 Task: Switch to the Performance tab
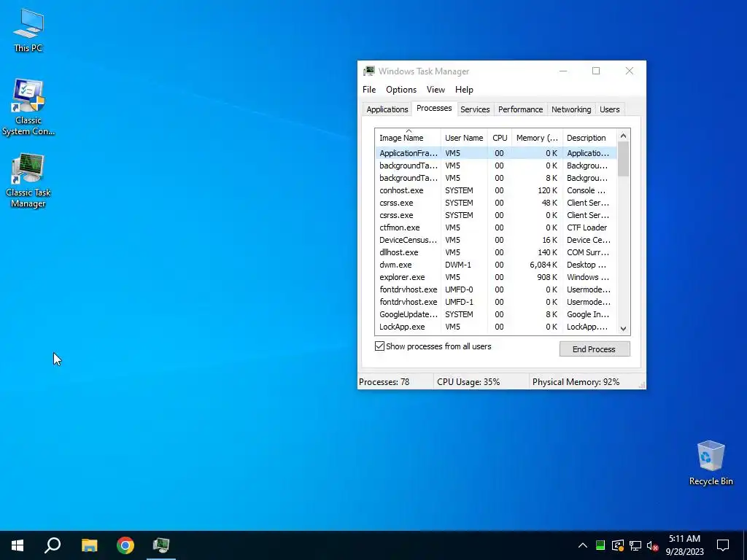[x=520, y=109]
